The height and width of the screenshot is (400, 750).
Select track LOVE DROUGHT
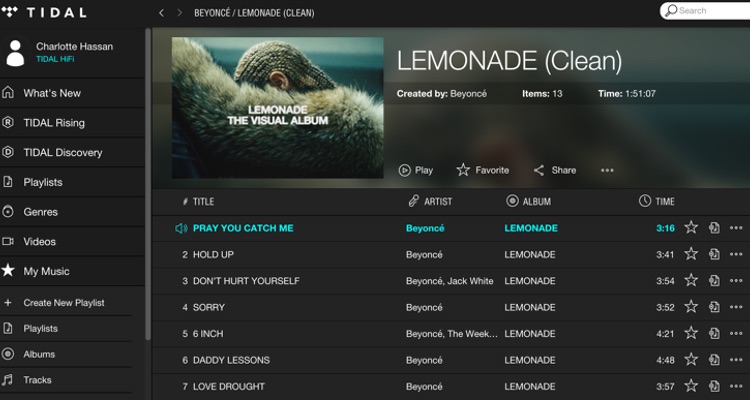[x=229, y=386]
